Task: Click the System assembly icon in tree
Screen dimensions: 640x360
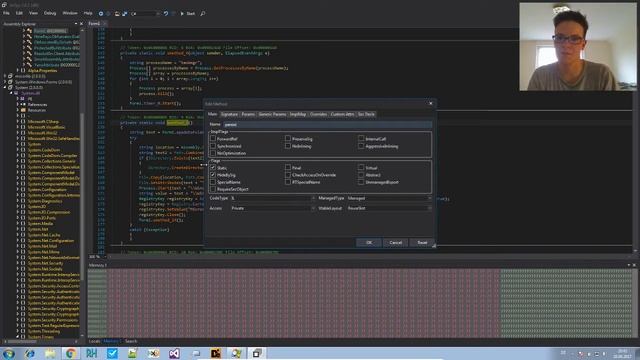Action: [10, 87]
